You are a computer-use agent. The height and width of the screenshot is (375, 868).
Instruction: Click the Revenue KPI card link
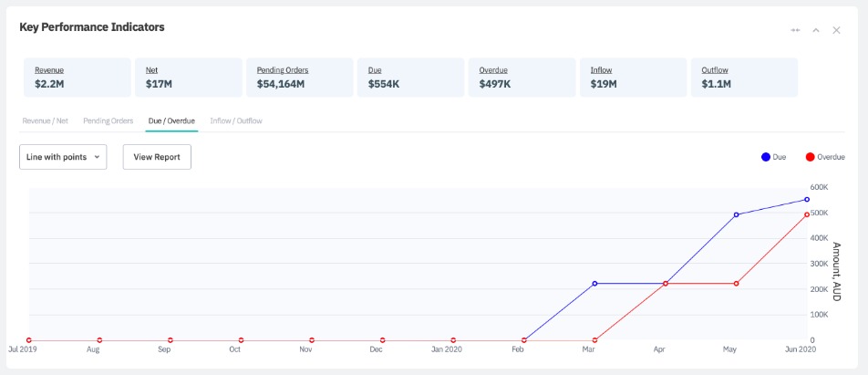[x=49, y=70]
